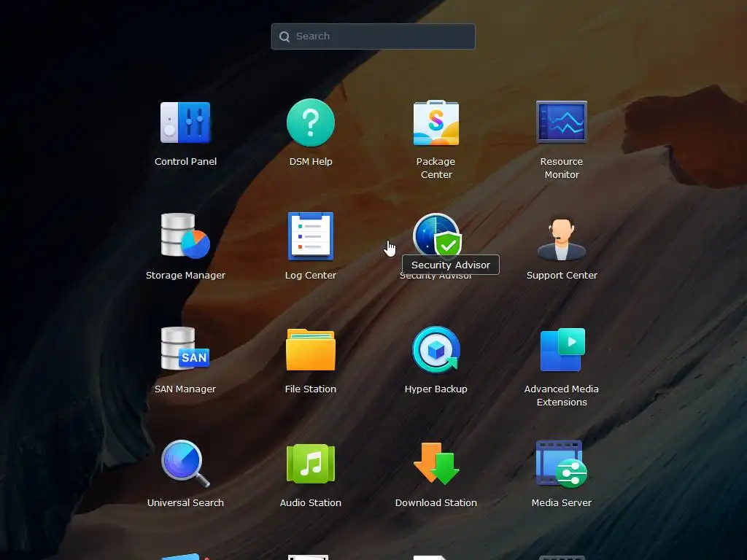The width and height of the screenshot is (747, 560).
Task: Click the SAN Manager label
Action: pyautogui.click(x=185, y=389)
